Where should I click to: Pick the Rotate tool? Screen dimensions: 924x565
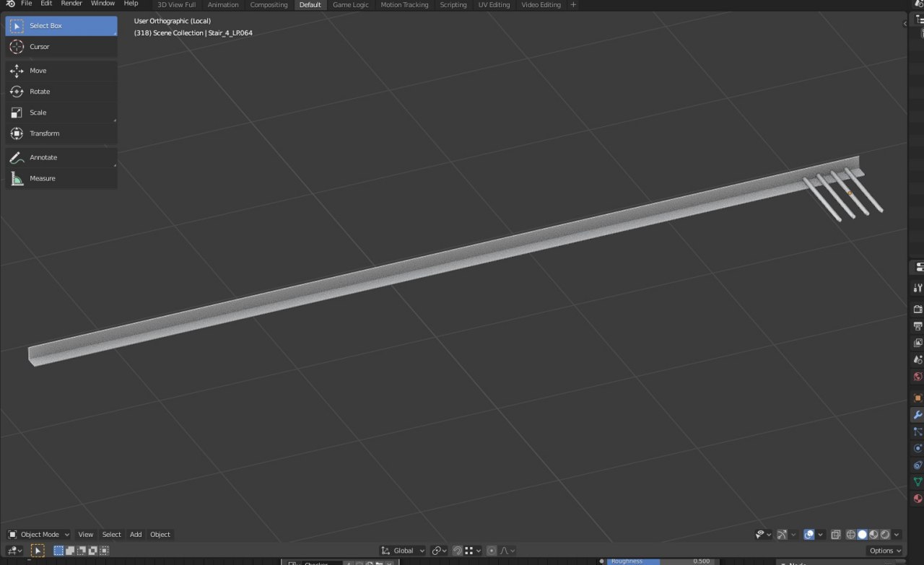(x=61, y=92)
